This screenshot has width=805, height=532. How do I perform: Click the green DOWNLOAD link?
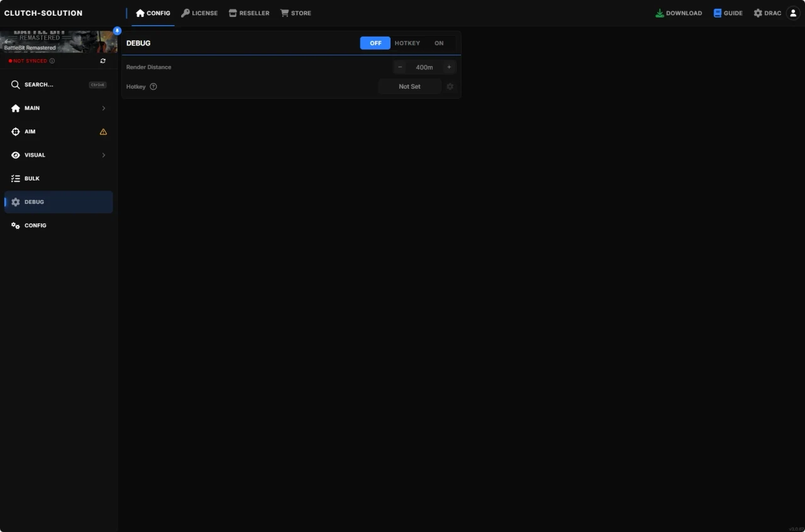[679, 13]
